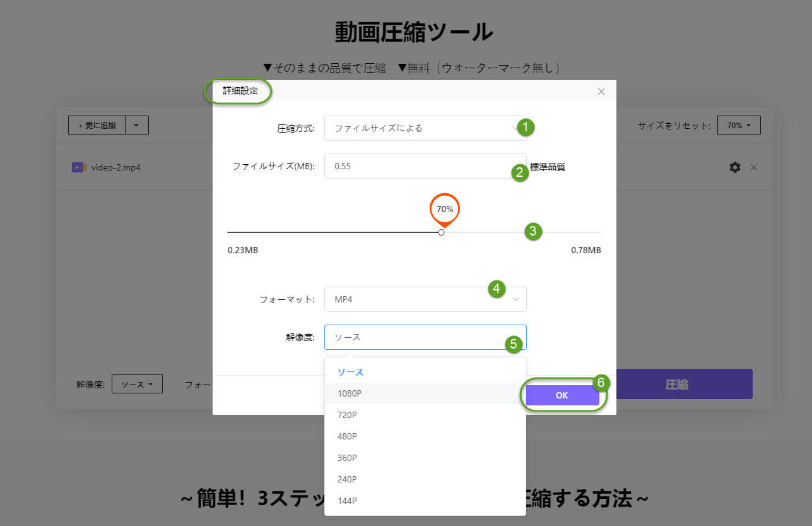Click the video-2.mp4 file type icon
This screenshot has width=812, height=526.
[x=78, y=167]
